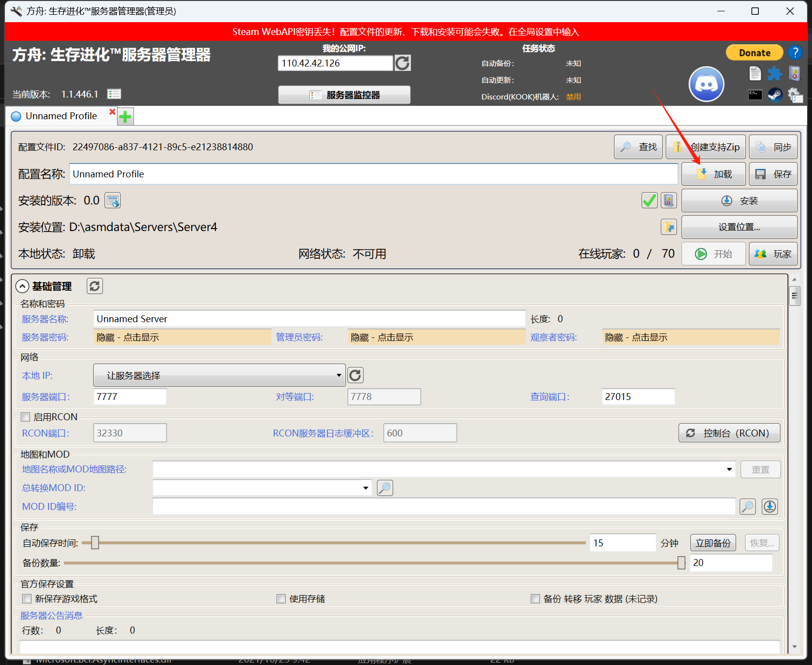Reveal the hidden spectator password field
This screenshot has width=812, height=665.
(691, 337)
